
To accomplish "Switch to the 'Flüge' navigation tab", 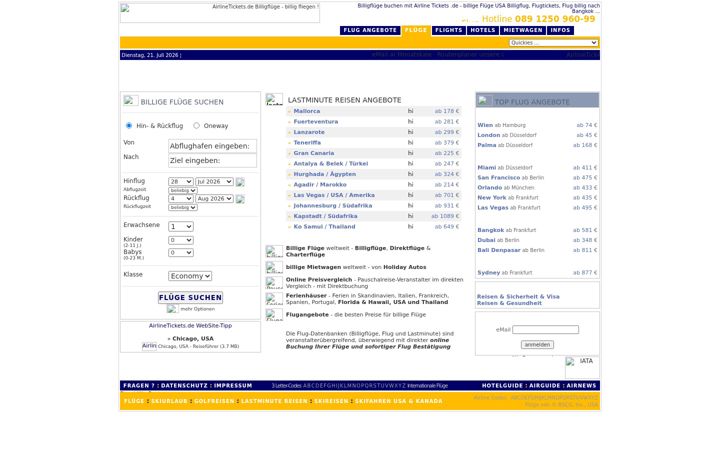I will pos(416,30).
